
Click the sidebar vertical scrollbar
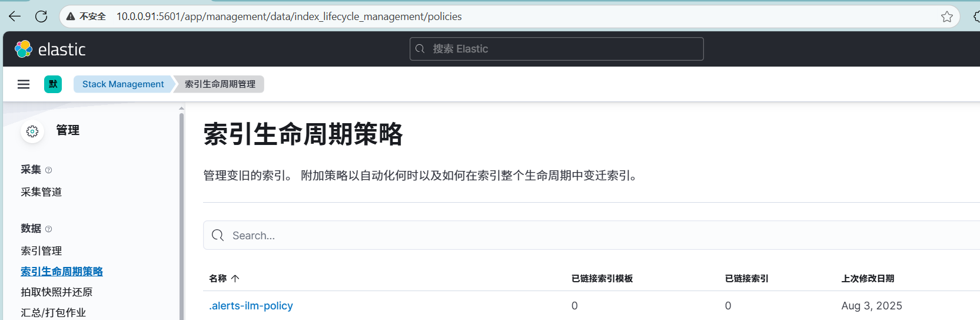click(x=181, y=215)
